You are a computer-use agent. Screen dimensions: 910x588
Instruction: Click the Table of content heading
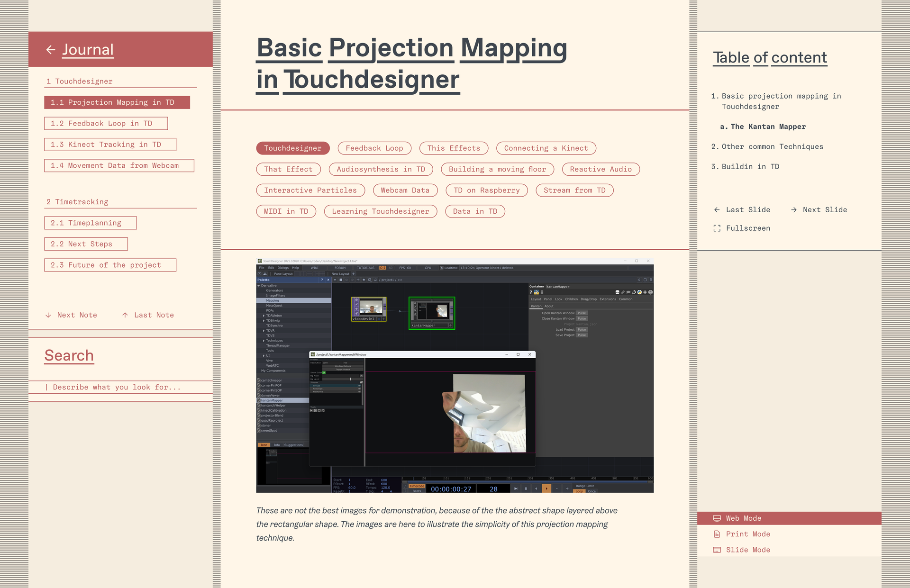click(x=770, y=58)
